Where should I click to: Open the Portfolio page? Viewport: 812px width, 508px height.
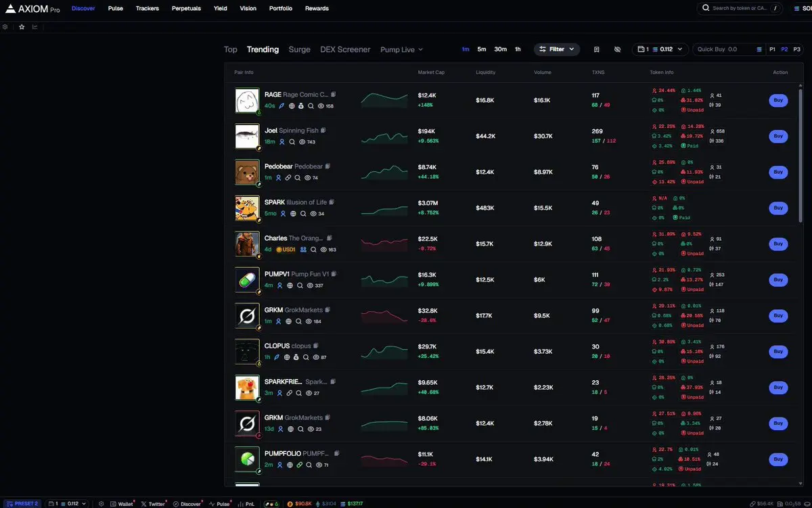click(x=281, y=9)
